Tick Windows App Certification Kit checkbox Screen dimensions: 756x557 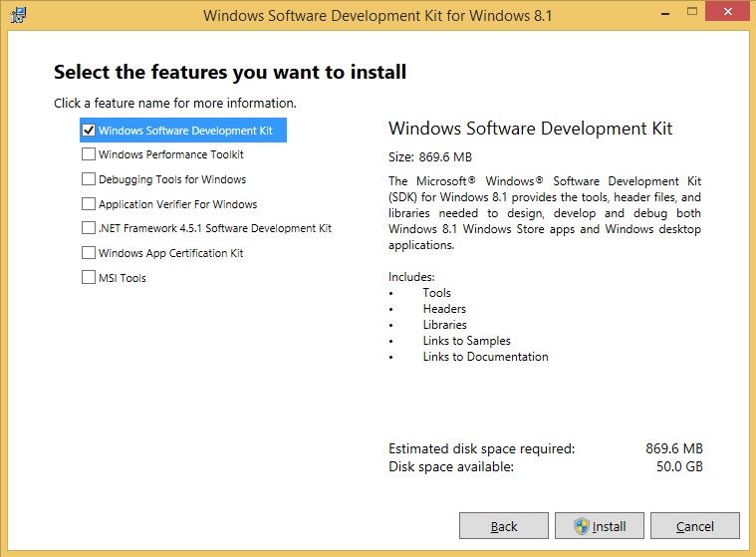point(89,253)
